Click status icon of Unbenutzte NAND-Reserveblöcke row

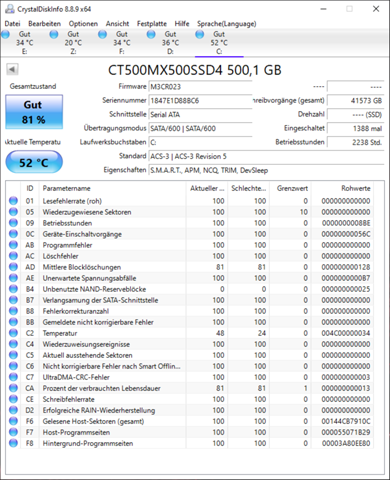pyautogui.click(x=13, y=289)
